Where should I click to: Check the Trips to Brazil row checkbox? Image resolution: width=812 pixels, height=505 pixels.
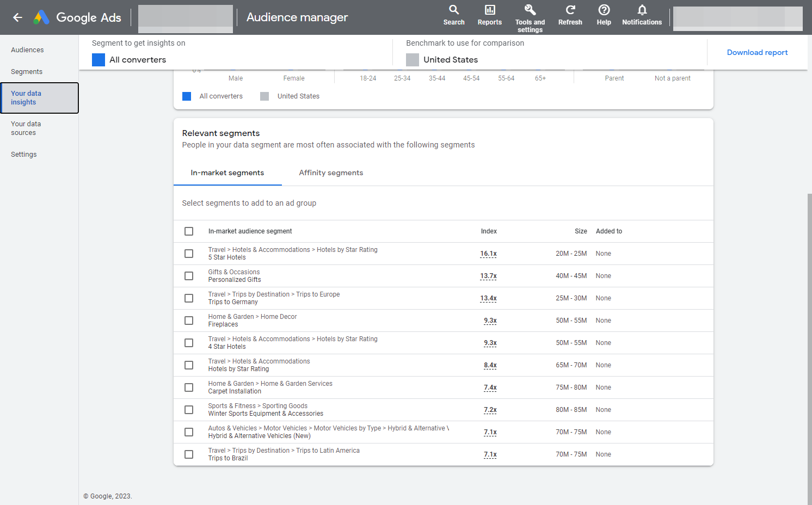[x=189, y=454]
